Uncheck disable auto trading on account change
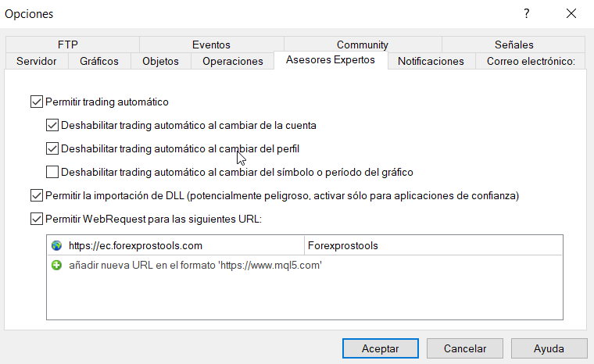 (x=52, y=125)
